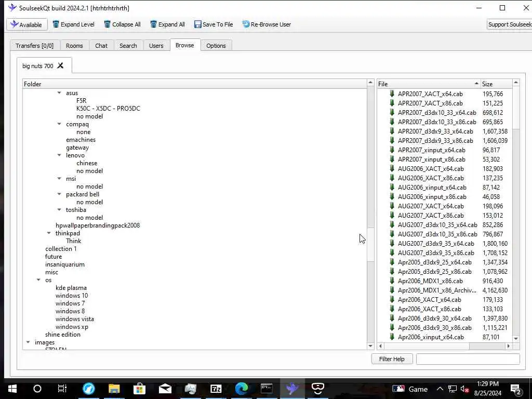Switch to the Rooms tab
Screen dimensions: 532x399
pos(74,46)
